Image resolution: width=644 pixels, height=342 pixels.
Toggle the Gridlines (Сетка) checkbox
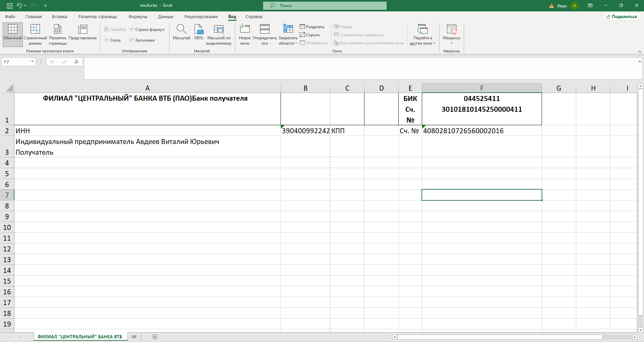(x=106, y=40)
